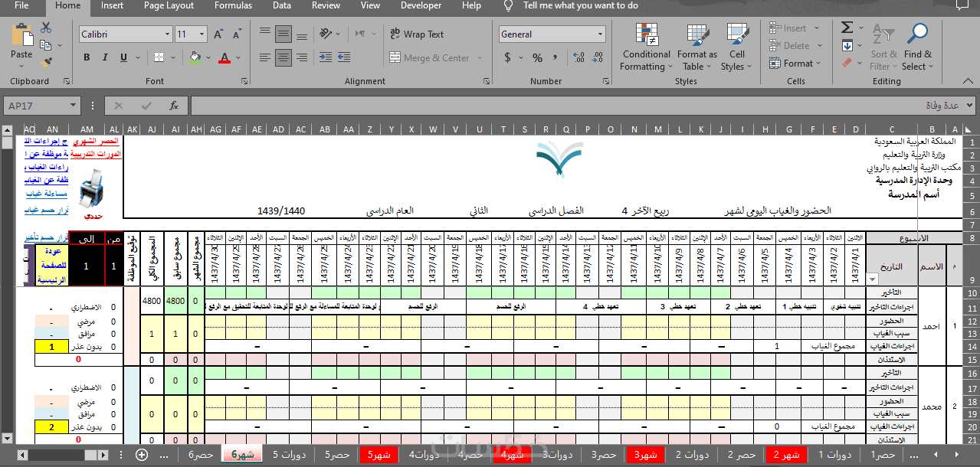This screenshot has height=467, width=980.
Task: Click the Copy icon
Action: click(46, 44)
